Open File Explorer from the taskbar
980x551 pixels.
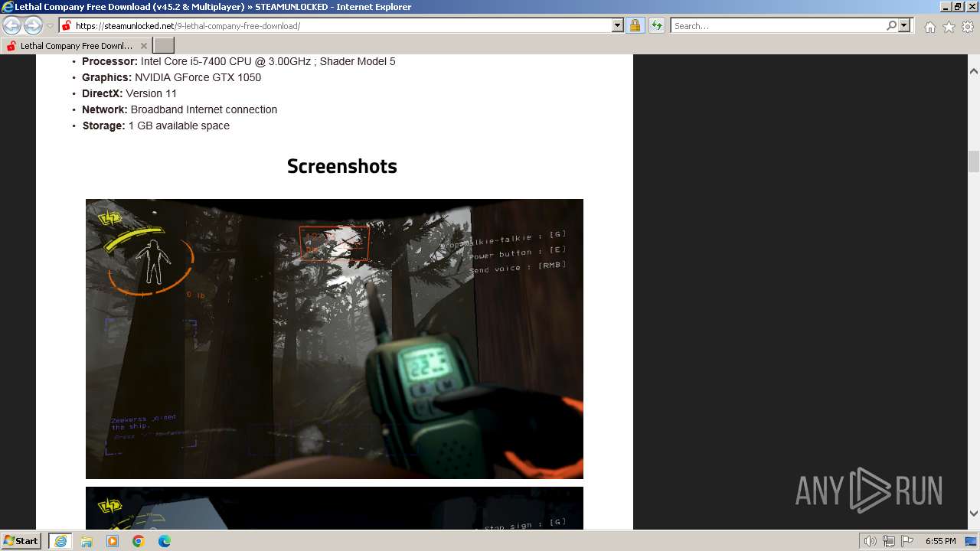(87, 541)
